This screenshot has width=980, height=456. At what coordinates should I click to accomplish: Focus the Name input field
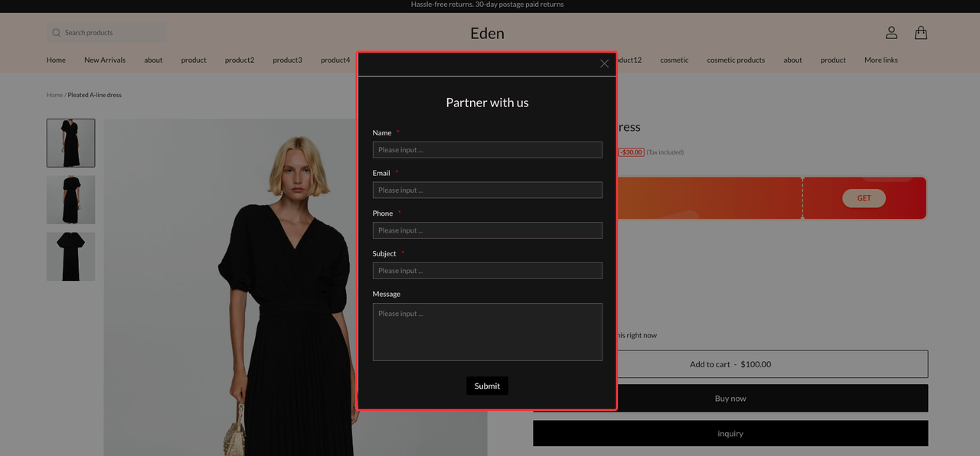[487, 150]
